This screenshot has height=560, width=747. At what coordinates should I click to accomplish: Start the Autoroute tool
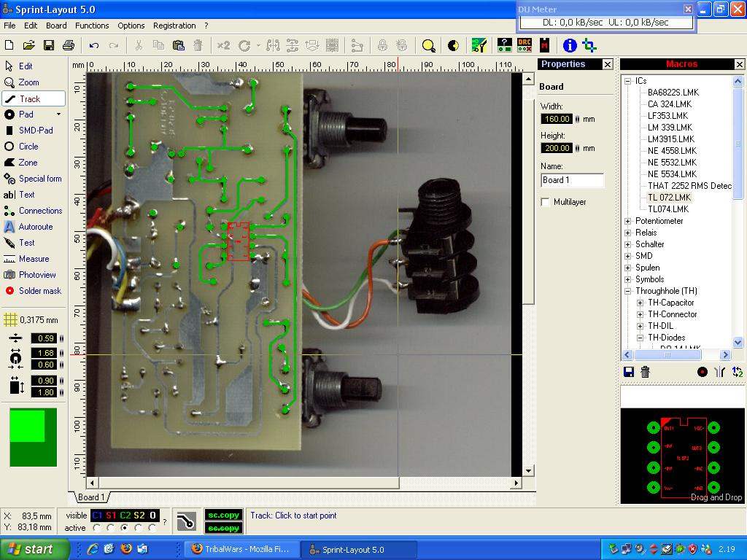[34, 227]
